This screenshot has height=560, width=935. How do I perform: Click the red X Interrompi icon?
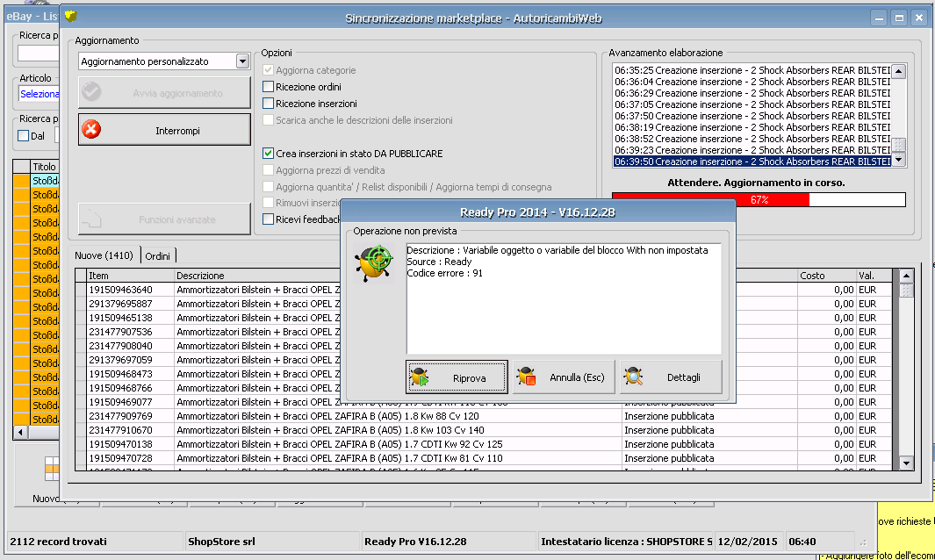pyautogui.click(x=91, y=129)
